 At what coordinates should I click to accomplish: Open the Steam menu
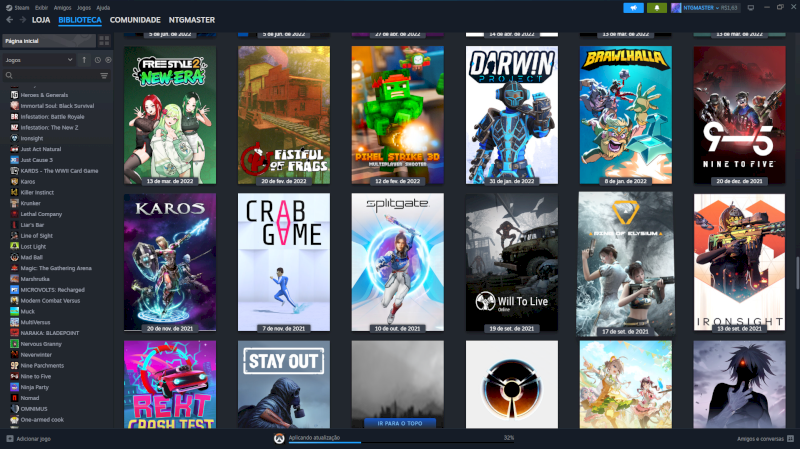coord(17,8)
